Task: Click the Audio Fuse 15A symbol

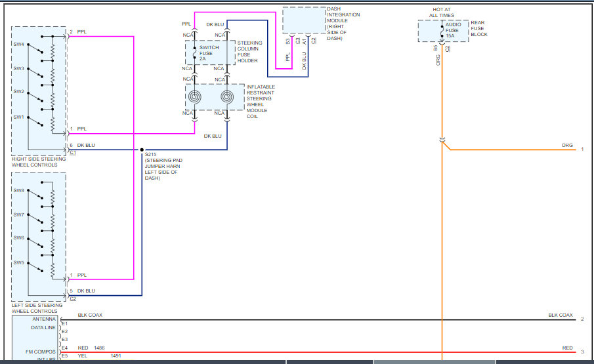Action: click(x=442, y=30)
